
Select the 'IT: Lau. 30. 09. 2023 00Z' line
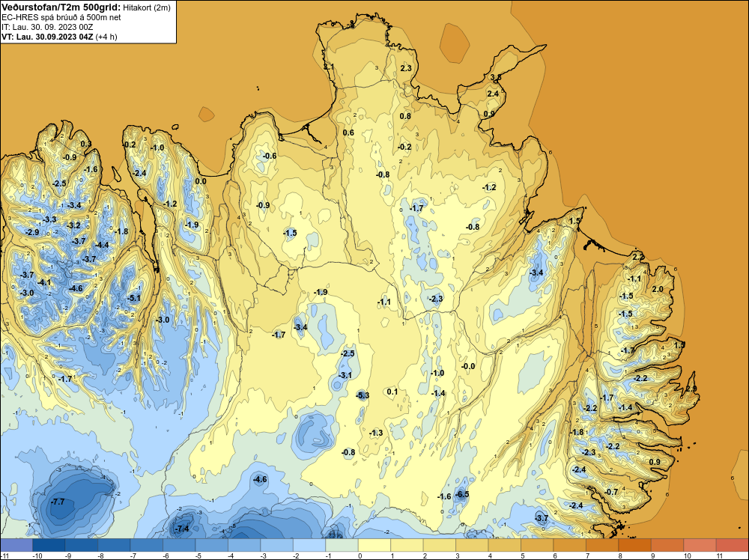point(47,27)
